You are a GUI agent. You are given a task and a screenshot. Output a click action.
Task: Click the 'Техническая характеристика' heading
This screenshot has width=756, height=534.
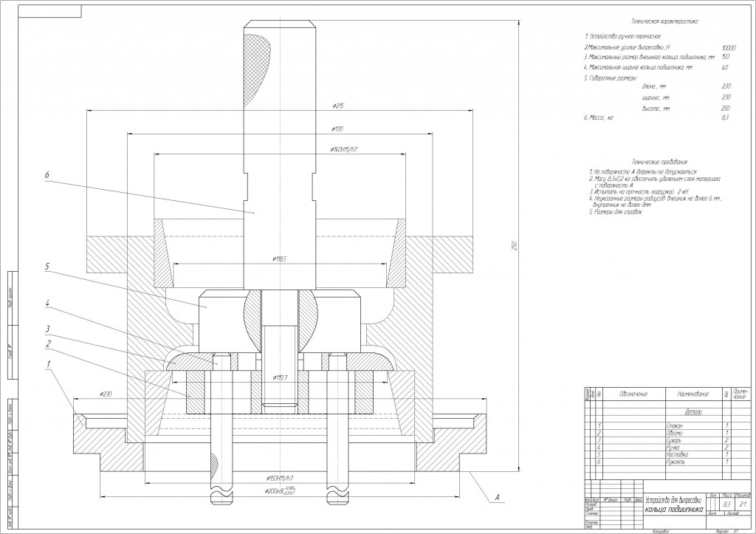[x=664, y=21]
